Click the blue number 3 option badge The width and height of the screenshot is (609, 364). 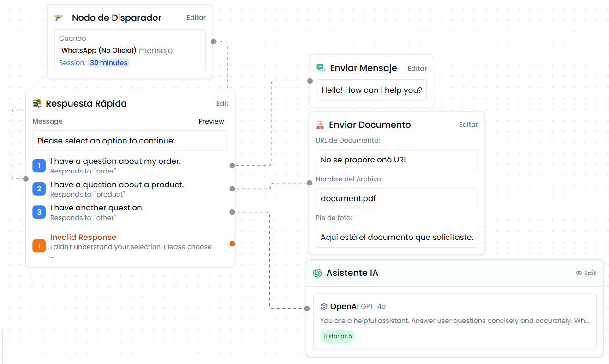point(39,212)
